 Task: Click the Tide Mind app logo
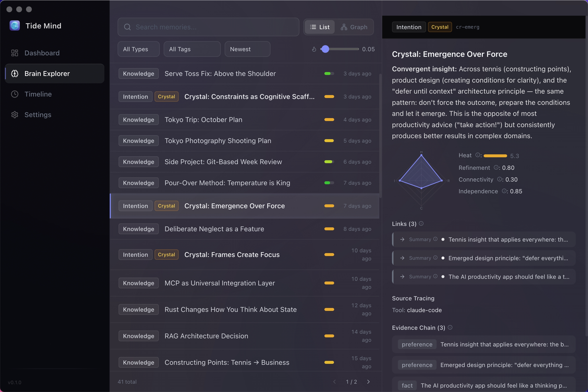(x=14, y=25)
